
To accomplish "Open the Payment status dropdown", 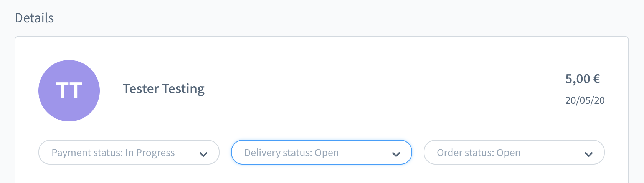I will click(129, 153).
